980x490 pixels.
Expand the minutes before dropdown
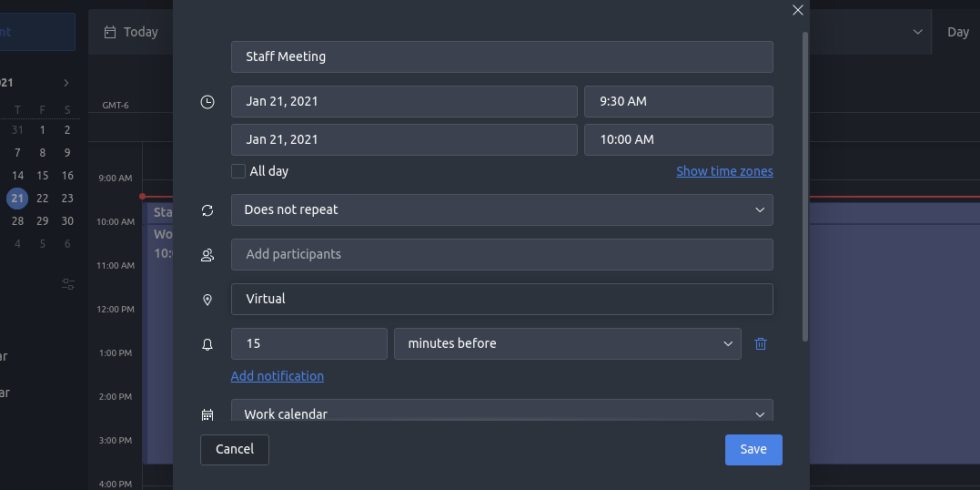567,343
